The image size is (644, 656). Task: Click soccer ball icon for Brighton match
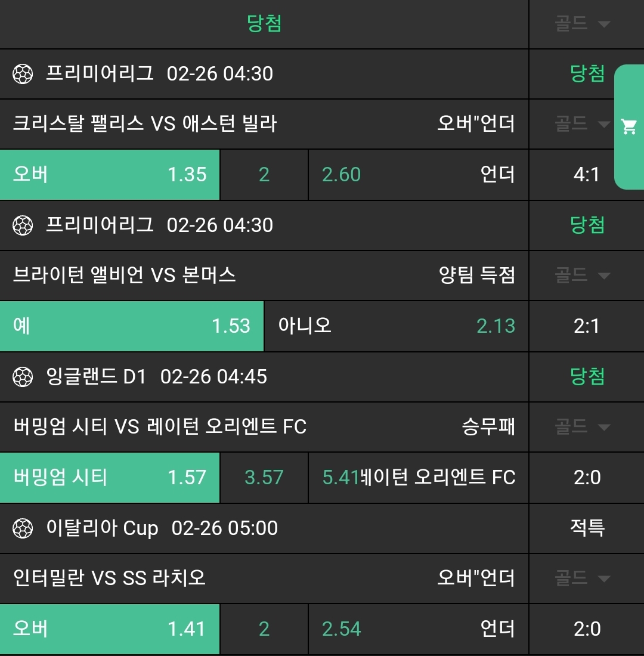[23, 225]
